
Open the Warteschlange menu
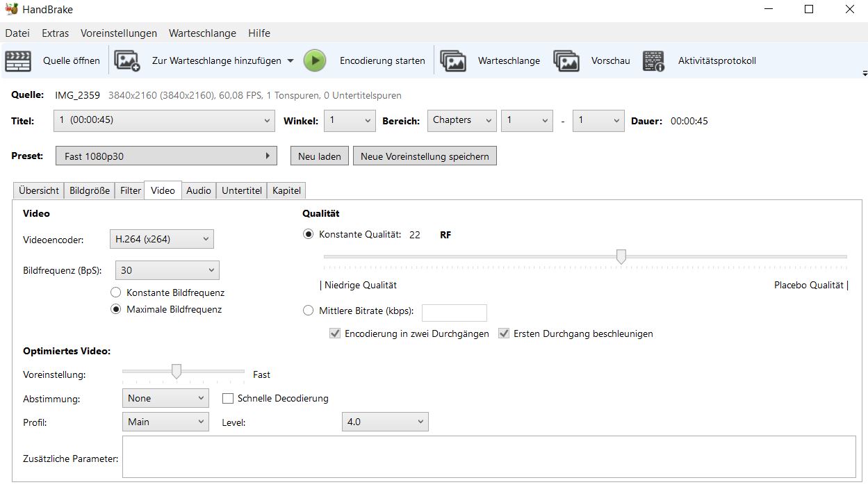(202, 33)
